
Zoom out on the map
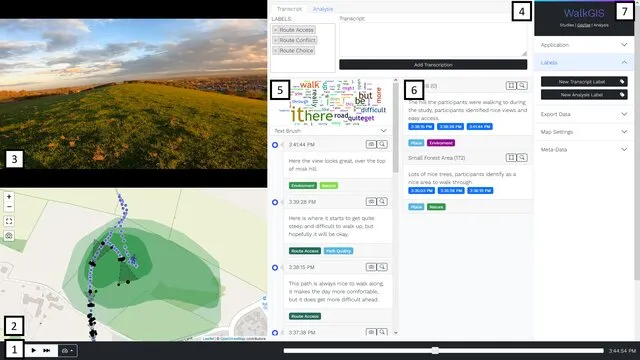point(9,207)
